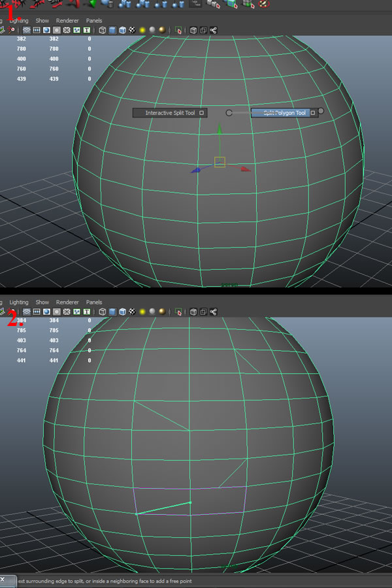Click X-ray joints icon in lower viewport toolbar
The height and width of the screenshot is (588, 392).
[214, 312]
